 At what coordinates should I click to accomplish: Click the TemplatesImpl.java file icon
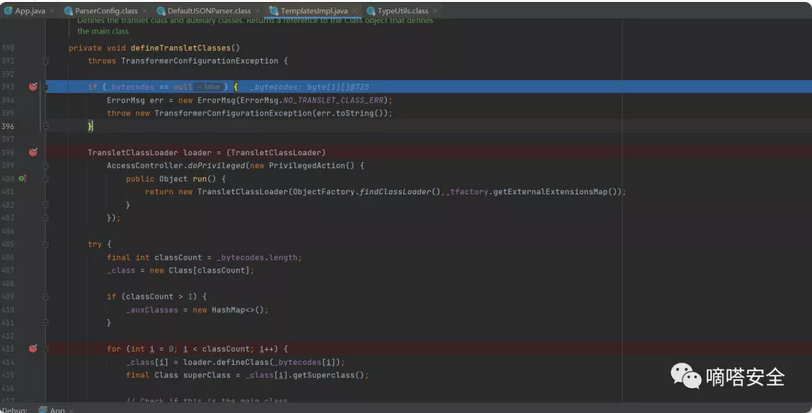pos(274,11)
